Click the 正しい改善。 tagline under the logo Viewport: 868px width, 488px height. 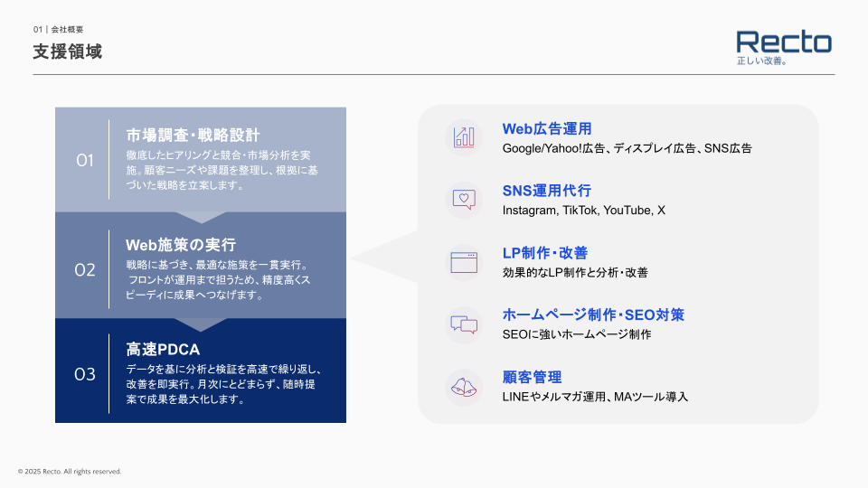761,61
